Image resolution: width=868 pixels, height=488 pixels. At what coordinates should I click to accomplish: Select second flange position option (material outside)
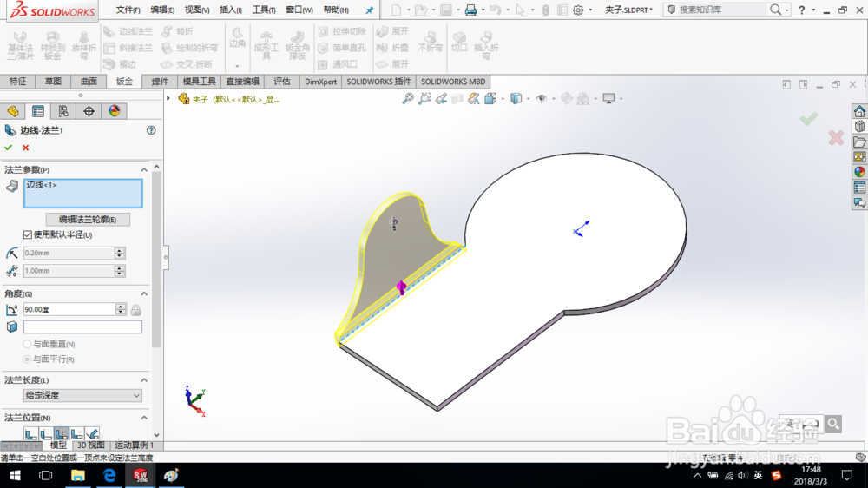[x=46, y=433]
